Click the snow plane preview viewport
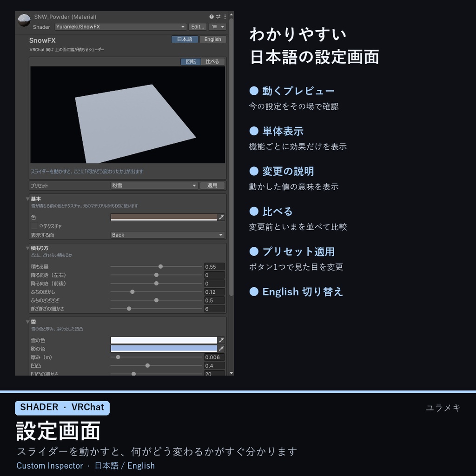Image resolution: width=476 pixels, height=476 pixels. point(127,115)
